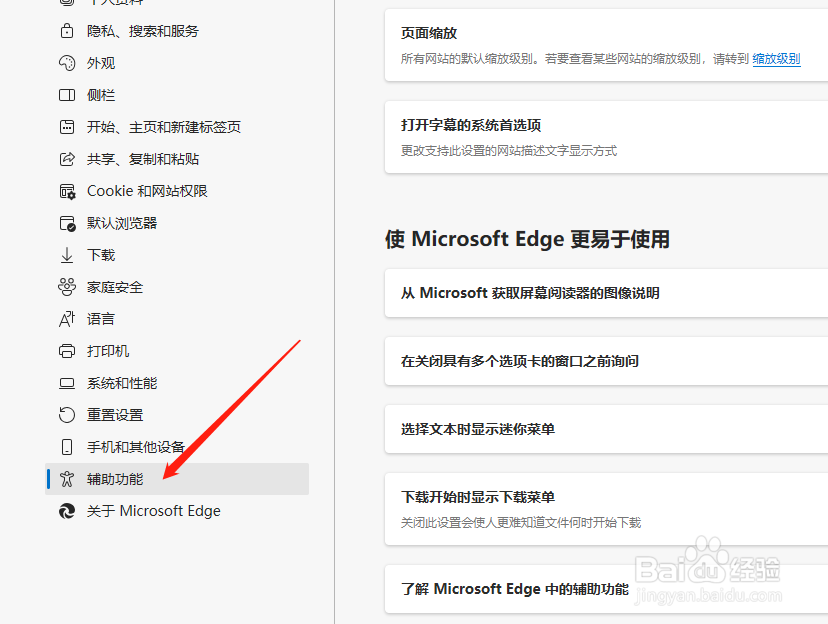The width and height of the screenshot is (828, 624).
Task: Click the 页面缩放 setting card
Action: [x=606, y=45]
